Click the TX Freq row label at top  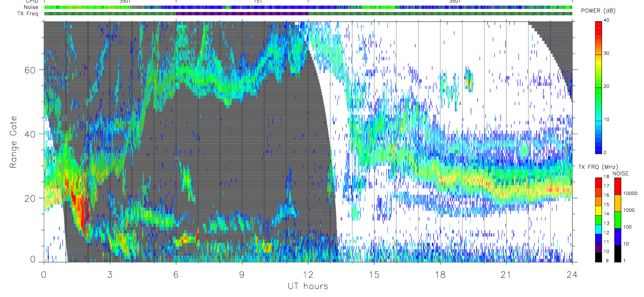pyautogui.click(x=28, y=14)
